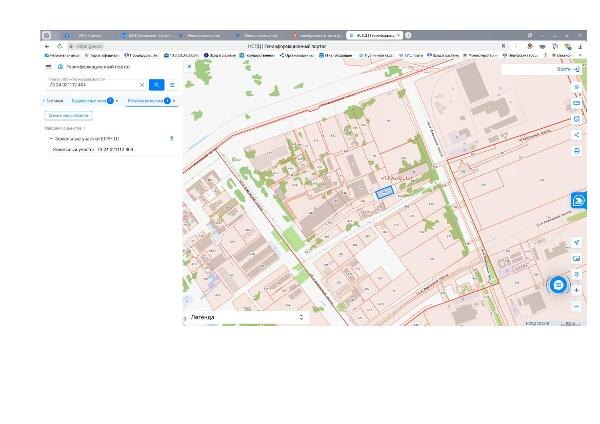This screenshot has width=600, height=424.
Task: Click the outlined button below the result tabs
Action: coord(68,115)
